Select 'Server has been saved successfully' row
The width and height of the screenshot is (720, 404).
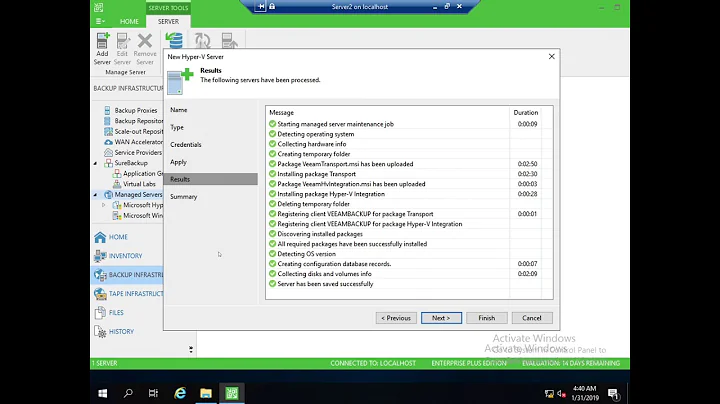click(x=409, y=284)
